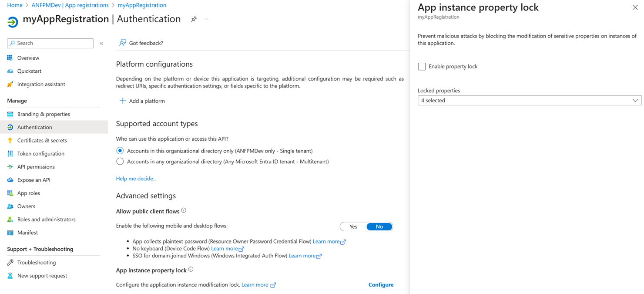
Task: Click the Branding & properties icon
Action: pos(10,114)
